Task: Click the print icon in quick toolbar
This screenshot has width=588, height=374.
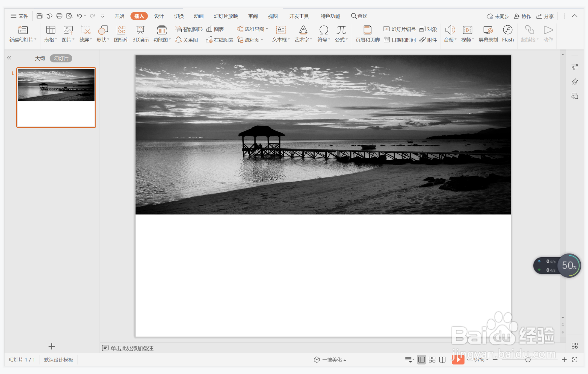Action: [59, 16]
